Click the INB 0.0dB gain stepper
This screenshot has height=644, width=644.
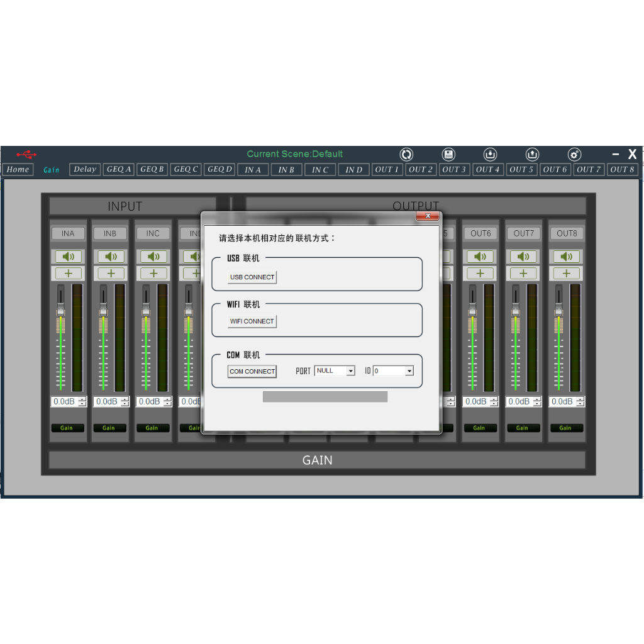[x=125, y=402]
